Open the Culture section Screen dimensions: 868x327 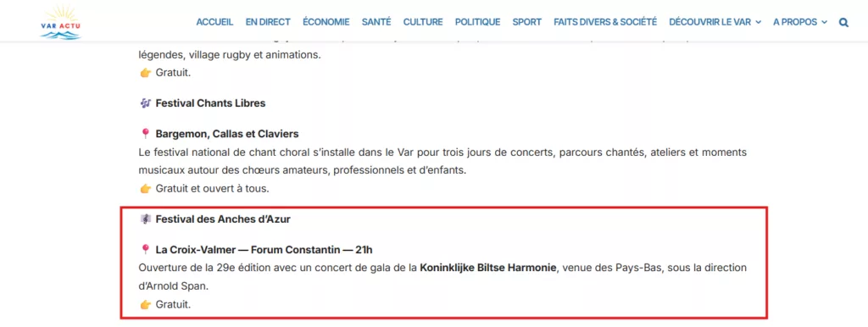(x=423, y=22)
